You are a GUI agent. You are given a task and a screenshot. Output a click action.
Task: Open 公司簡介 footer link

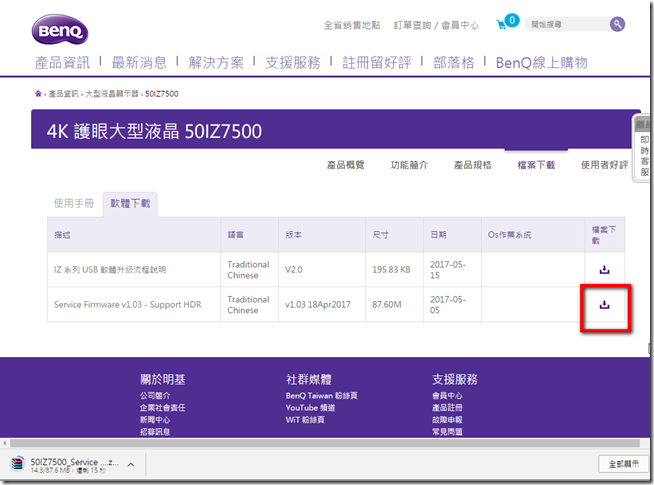(155, 395)
